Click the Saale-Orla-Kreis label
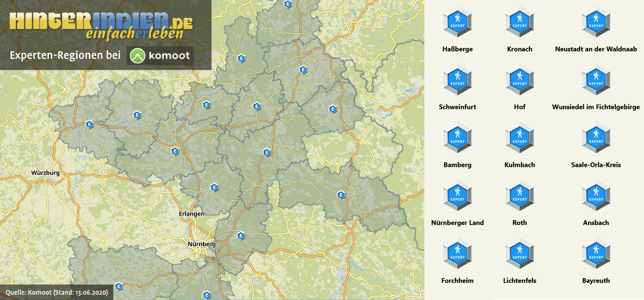Screen dimensions: 644x300 coord(596,165)
